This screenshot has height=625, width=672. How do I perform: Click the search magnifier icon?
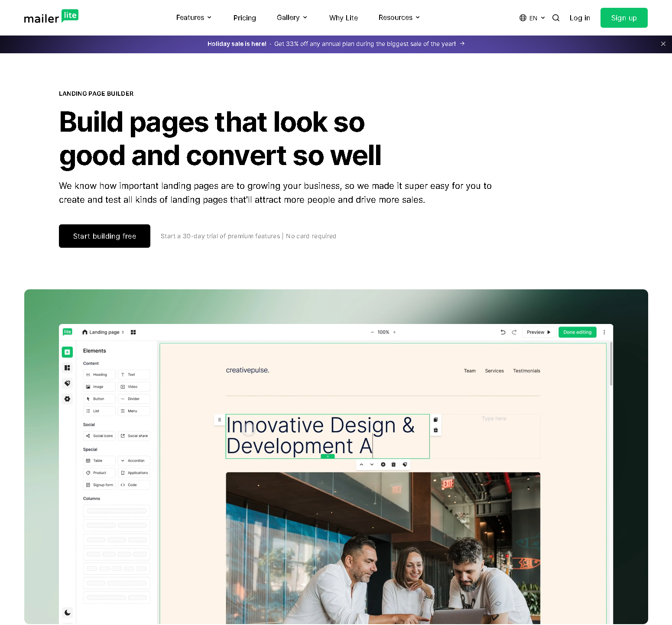556,18
